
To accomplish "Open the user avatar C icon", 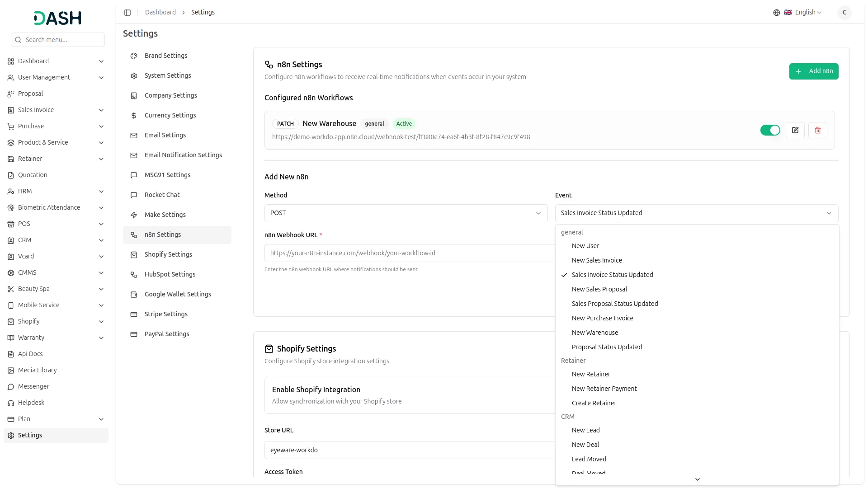I will 844,13.
